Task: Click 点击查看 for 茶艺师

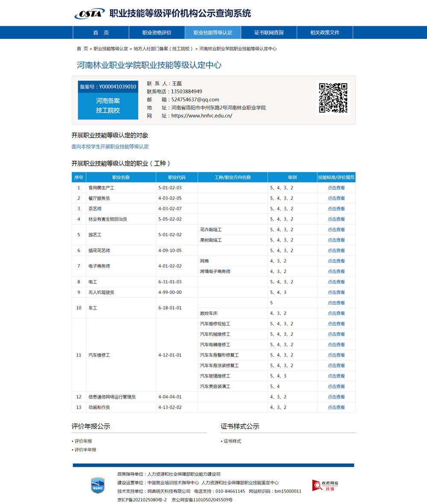Action: point(336,209)
